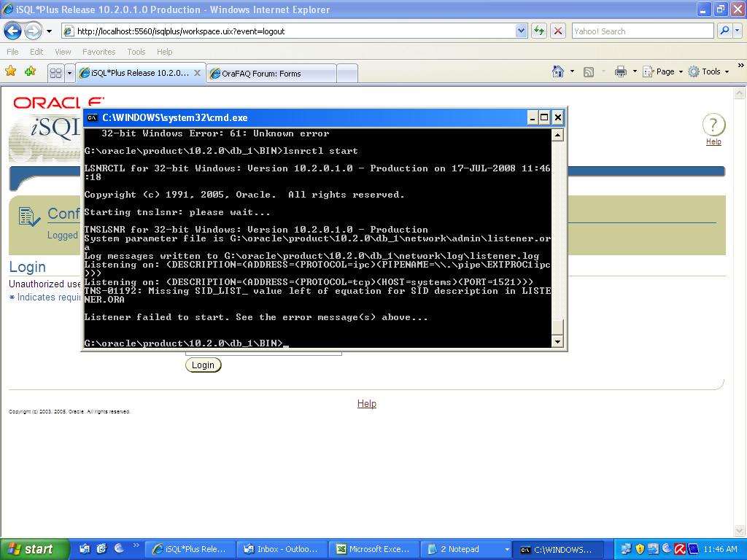Screen dimensions: 747x560
Task: Open the Help menu in menu bar
Action: point(164,52)
